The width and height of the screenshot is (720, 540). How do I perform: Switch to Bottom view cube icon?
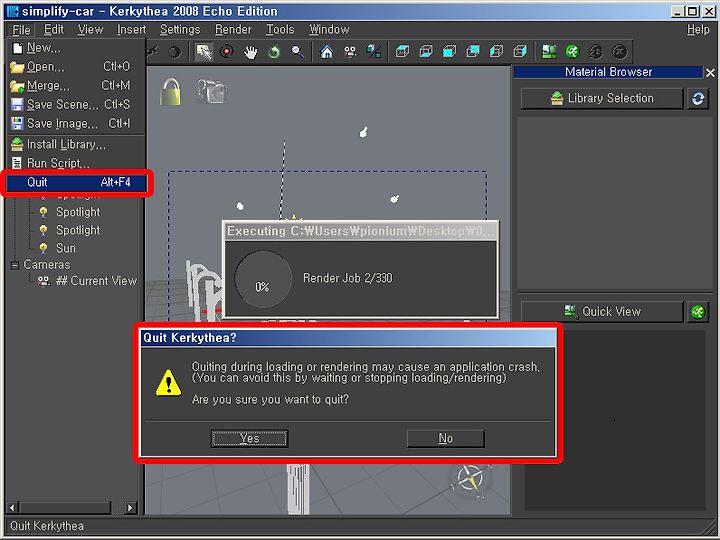(426, 52)
